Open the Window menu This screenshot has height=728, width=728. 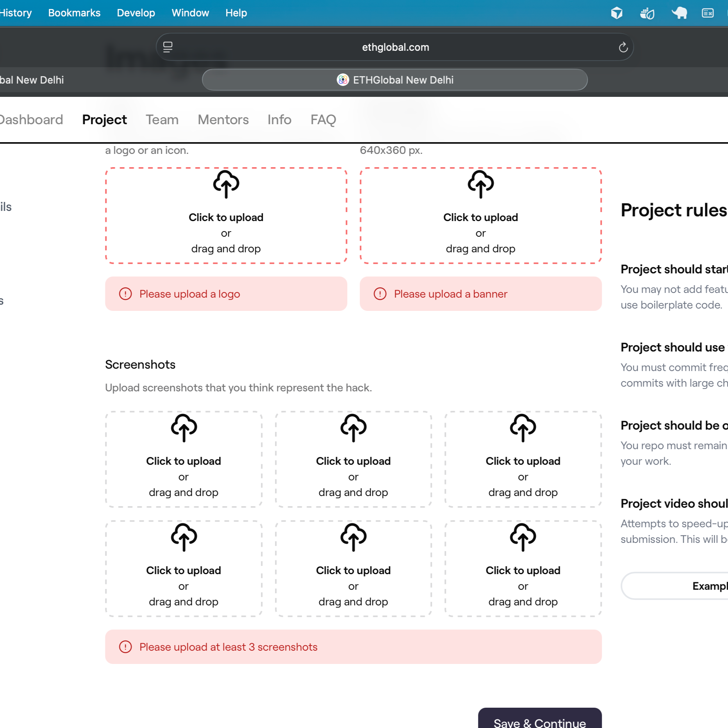[x=190, y=13]
